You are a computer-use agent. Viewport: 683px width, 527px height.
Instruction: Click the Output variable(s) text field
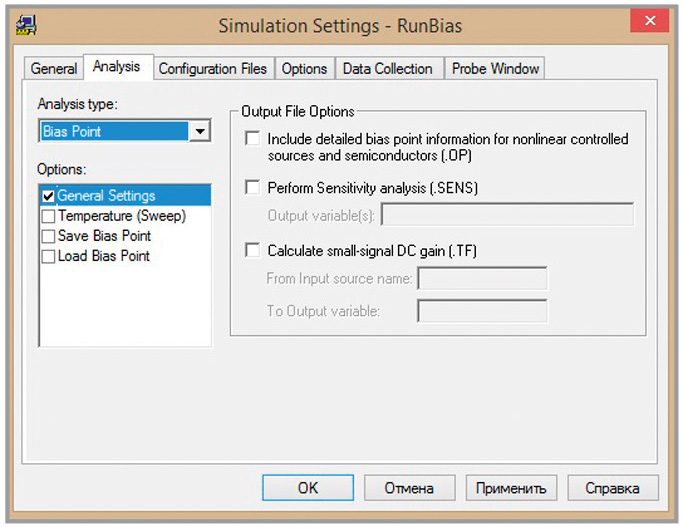(x=507, y=215)
